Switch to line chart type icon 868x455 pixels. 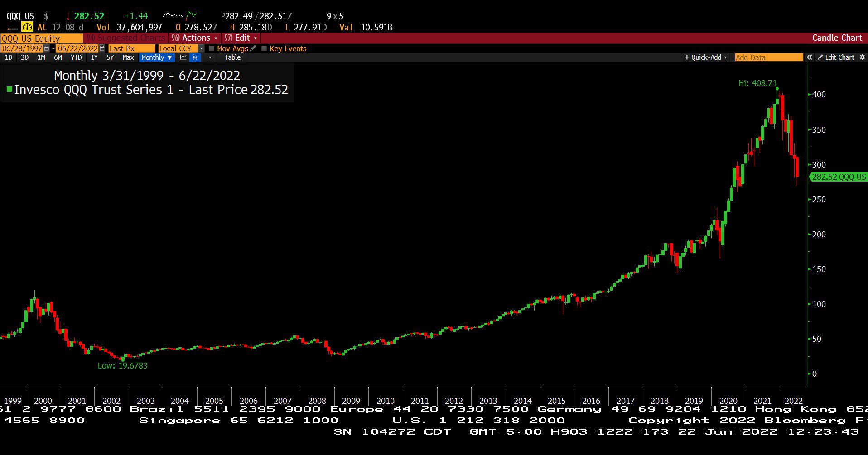(183, 57)
